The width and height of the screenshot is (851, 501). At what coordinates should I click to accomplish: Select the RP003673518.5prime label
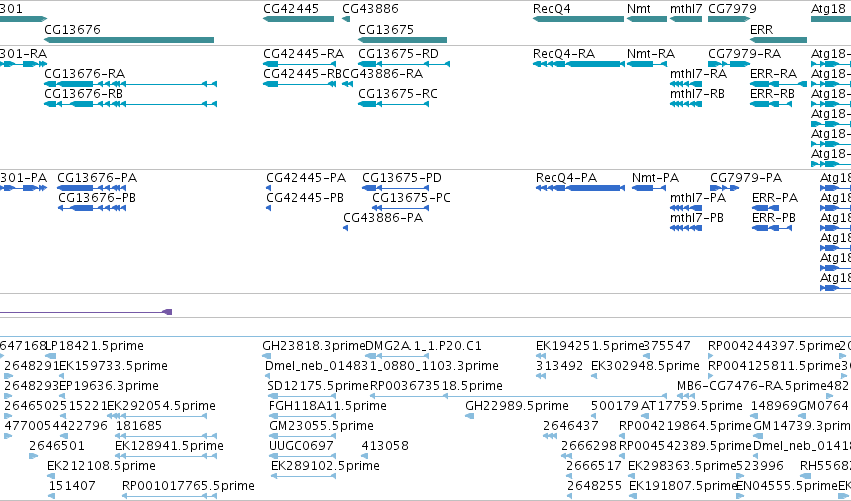436,386
